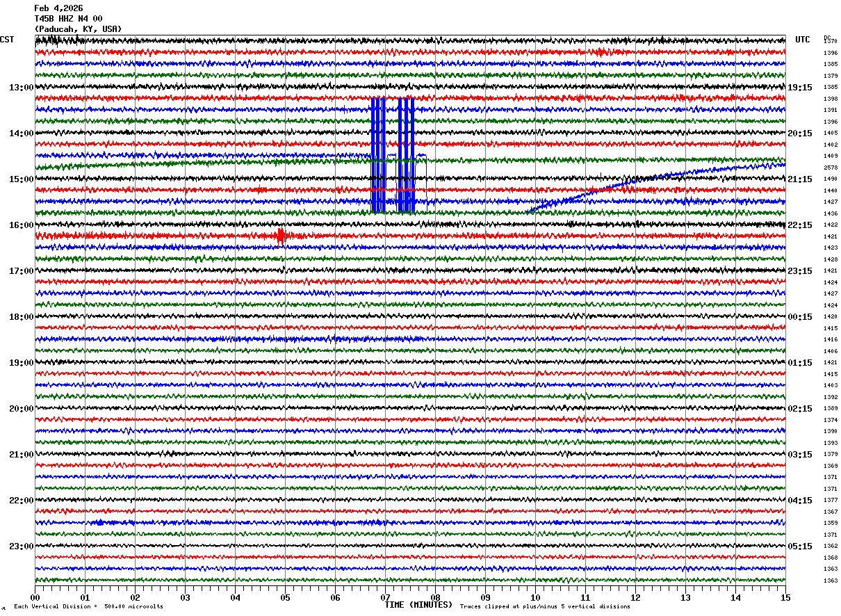This screenshot has height=616, width=841.
Task: Select the 14:00 CST time label
Action: click(x=21, y=133)
